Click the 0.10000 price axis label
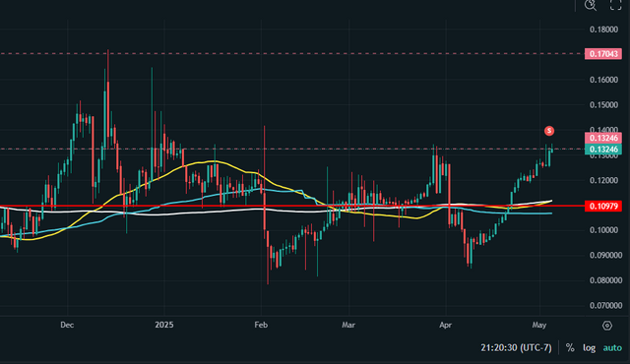630x364 pixels. pyautogui.click(x=603, y=230)
